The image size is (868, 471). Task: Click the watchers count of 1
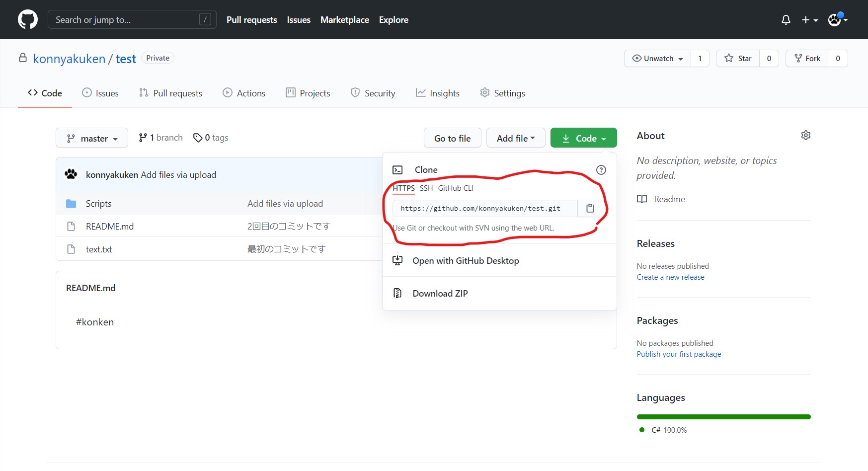coord(700,58)
